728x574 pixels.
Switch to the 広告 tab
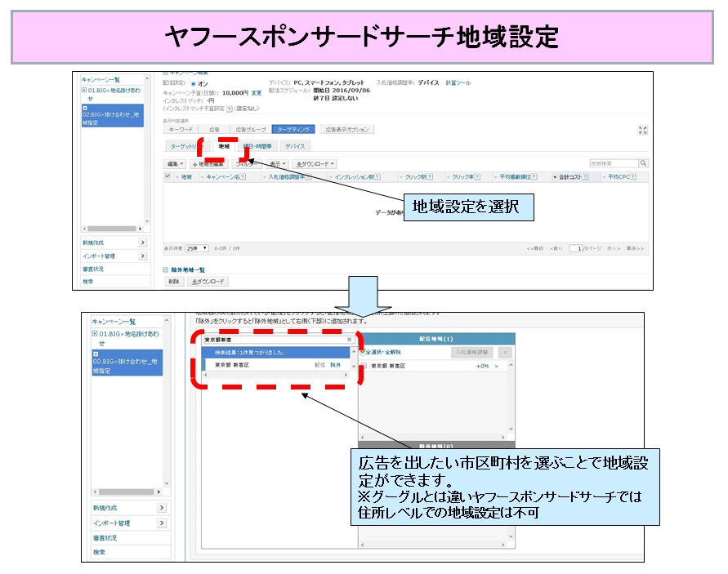coord(214,130)
